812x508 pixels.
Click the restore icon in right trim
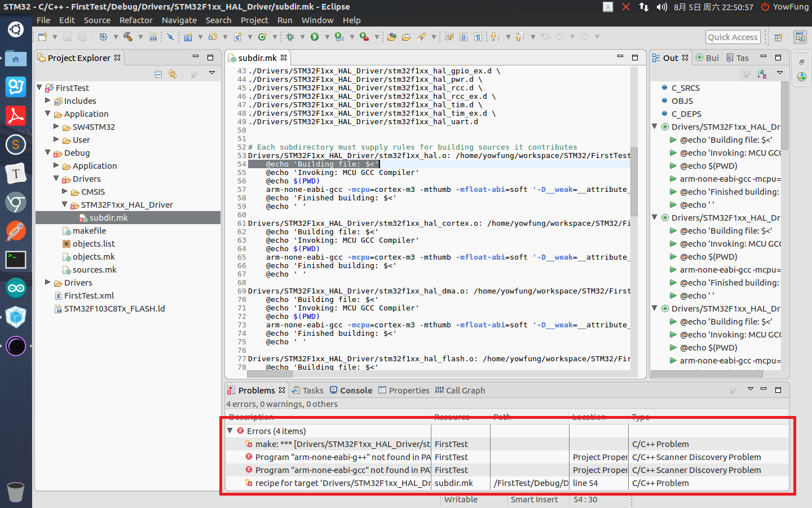[801, 62]
